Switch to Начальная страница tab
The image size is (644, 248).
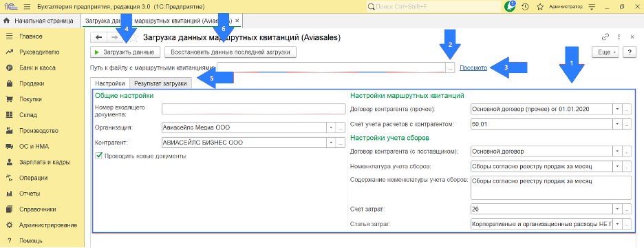click(x=40, y=21)
